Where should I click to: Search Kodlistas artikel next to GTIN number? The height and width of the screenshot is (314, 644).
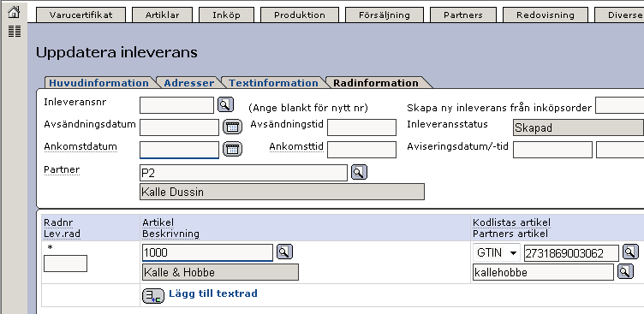[630, 252]
